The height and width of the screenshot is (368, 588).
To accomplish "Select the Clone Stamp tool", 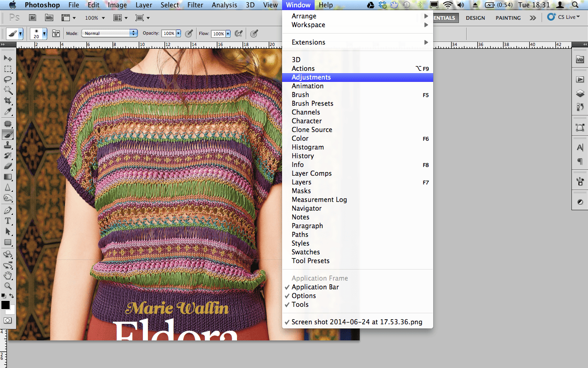I will click(8, 145).
